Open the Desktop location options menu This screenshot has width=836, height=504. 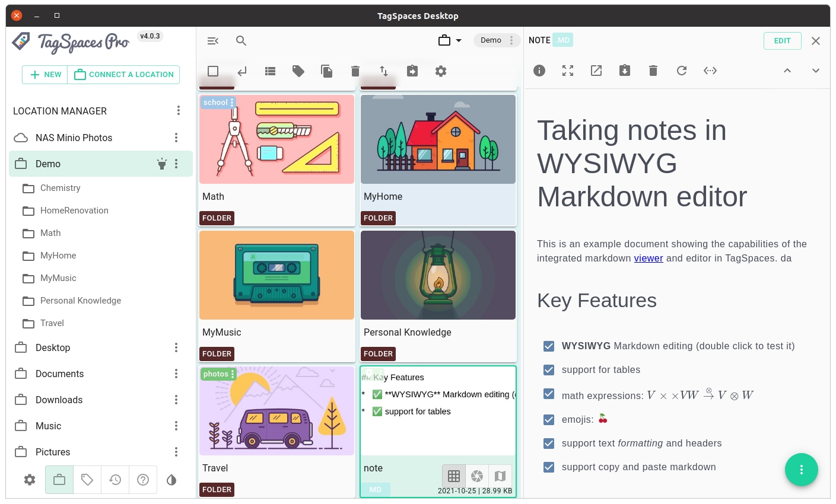[x=176, y=347]
